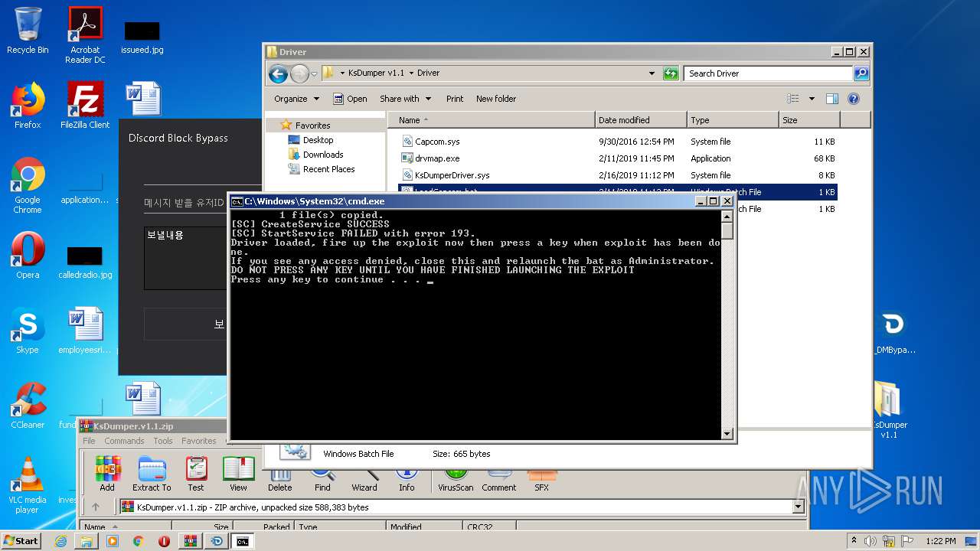Click the Search Driver magnifier icon

point(861,73)
